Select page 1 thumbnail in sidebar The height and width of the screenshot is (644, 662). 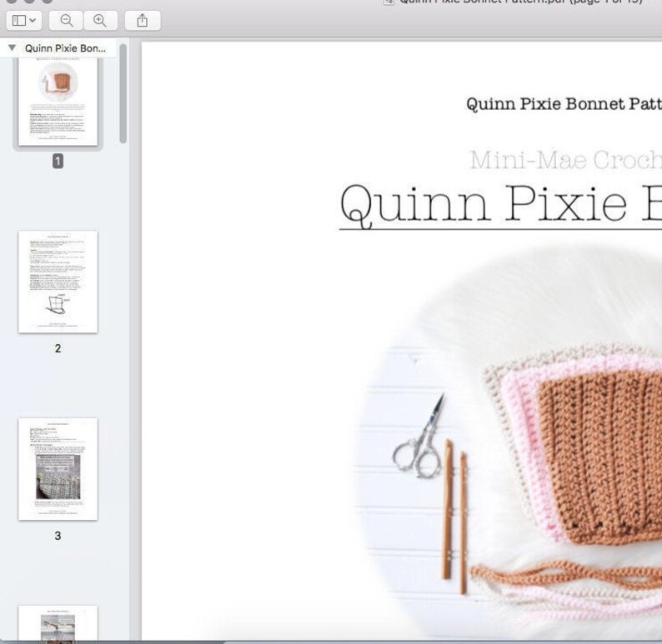click(x=58, y=101)
